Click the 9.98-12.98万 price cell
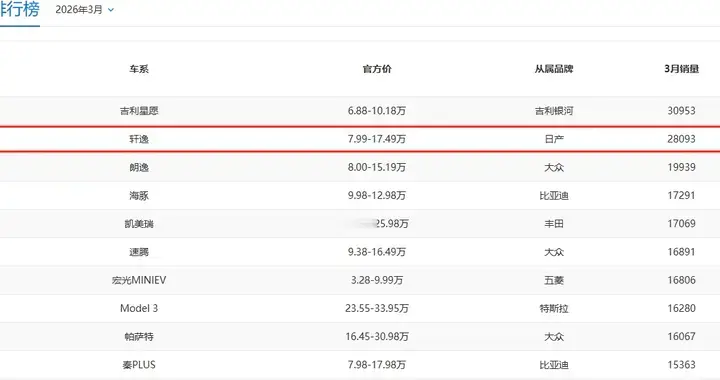This screenshot has width=720, height=380. coord(377,196)
